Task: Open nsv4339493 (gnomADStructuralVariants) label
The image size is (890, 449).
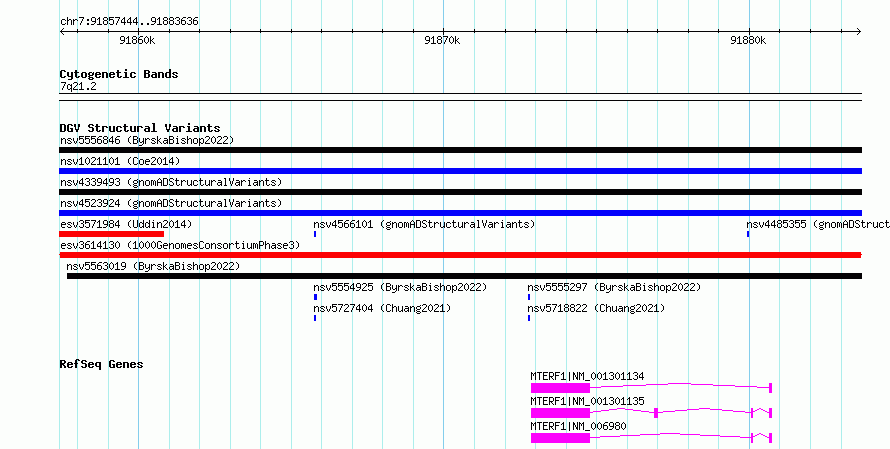Action: coord(171,182)
